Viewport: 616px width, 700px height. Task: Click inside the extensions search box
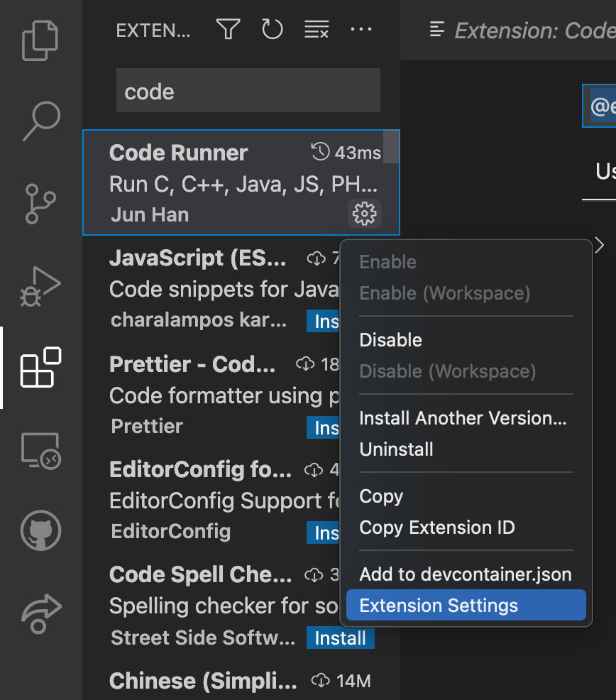[x=248, y=91]
